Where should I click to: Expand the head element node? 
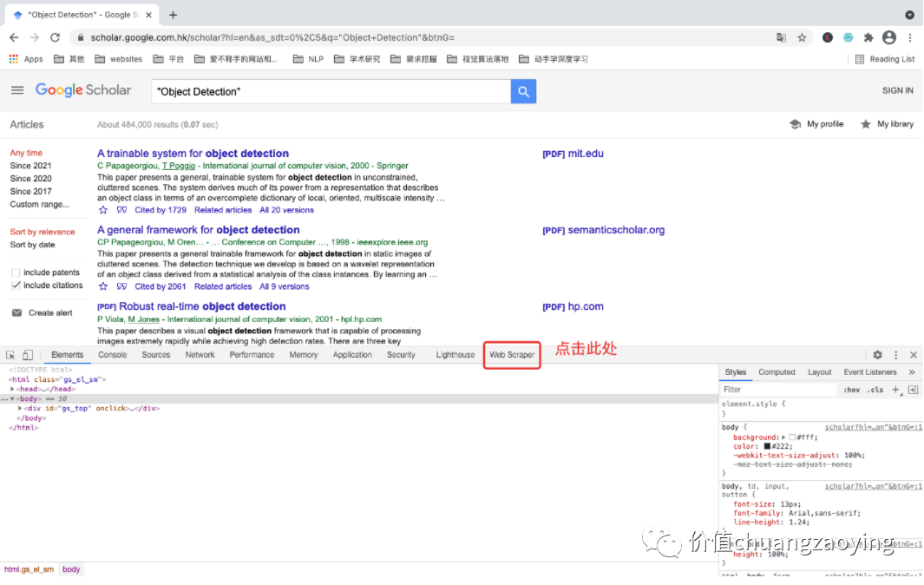12,389
